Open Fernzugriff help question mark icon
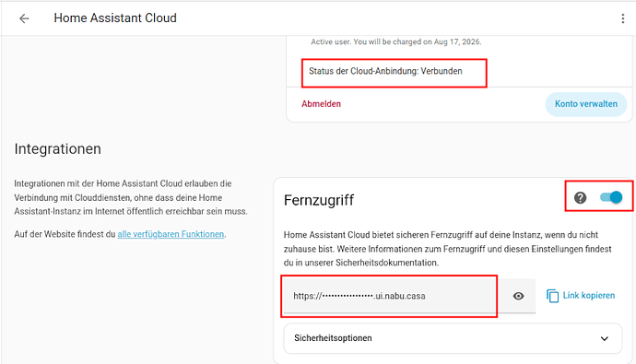 coord(580,197)
